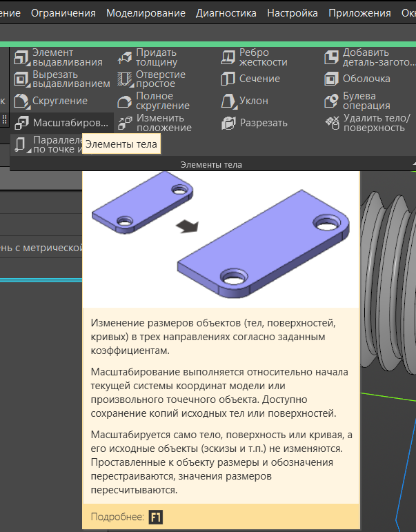Open the Моделирование menu
The width and height of the screenshot is (416, 532).
pos(146,13)
